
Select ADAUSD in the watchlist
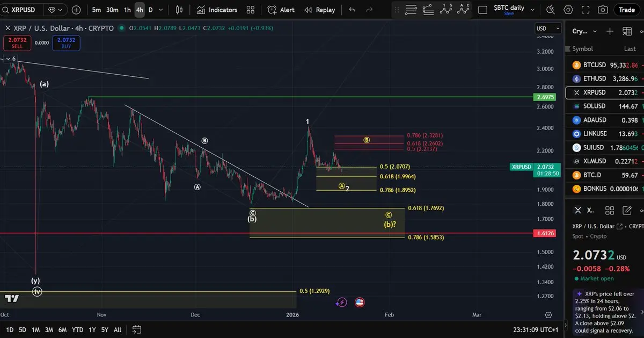(604, 120)
